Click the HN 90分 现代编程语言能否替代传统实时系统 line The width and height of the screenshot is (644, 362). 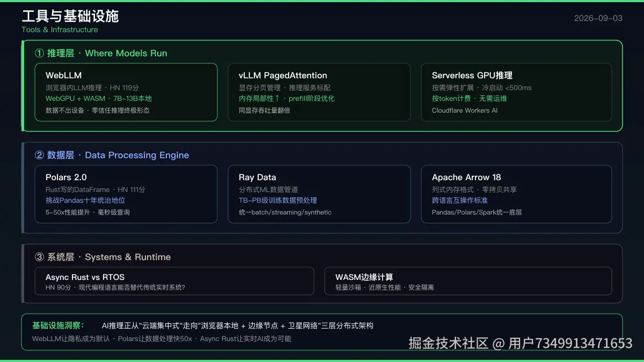coord(115,287)
